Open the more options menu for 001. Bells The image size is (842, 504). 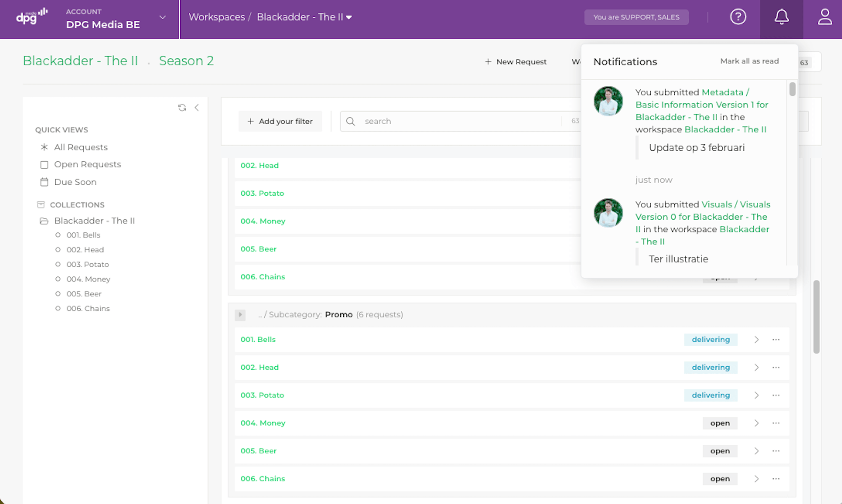(776, 339)
